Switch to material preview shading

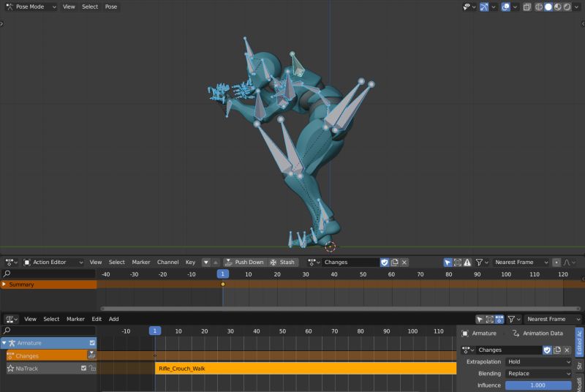pos(557,7)
